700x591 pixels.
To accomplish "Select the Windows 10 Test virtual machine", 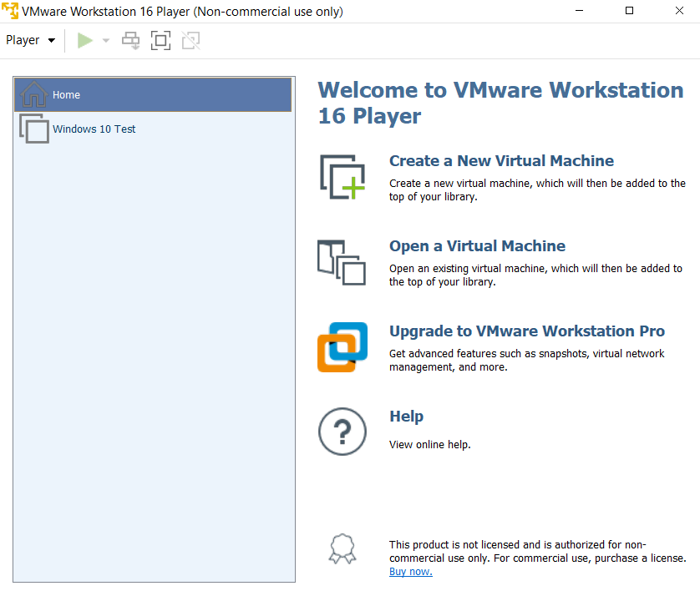I will click(x=153, y=129).
